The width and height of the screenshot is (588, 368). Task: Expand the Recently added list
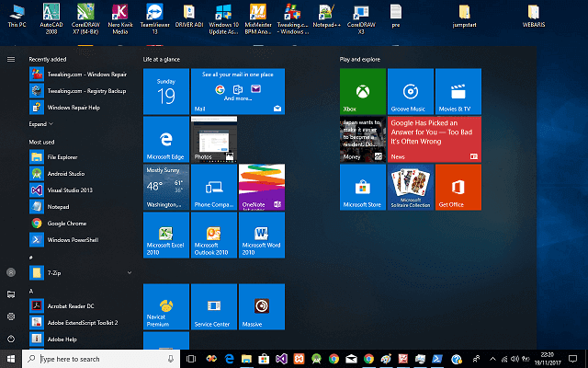click(40, 124)
